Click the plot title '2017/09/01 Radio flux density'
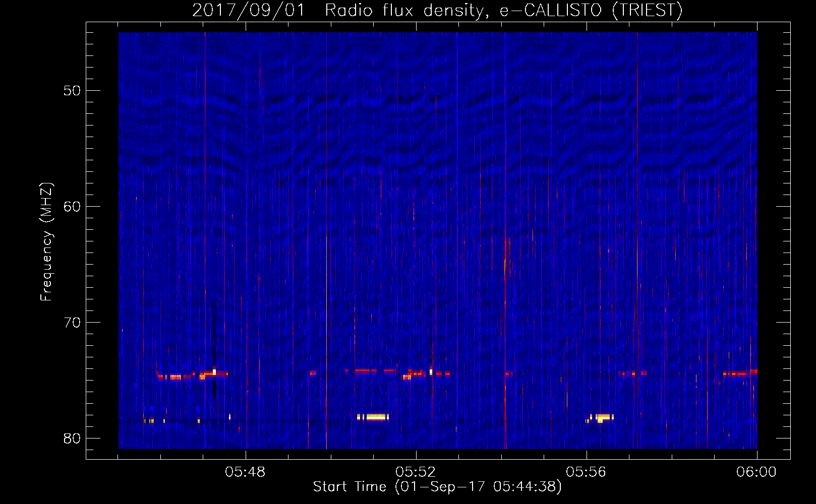This screenshot has width=816, height=504. (437, 10)
